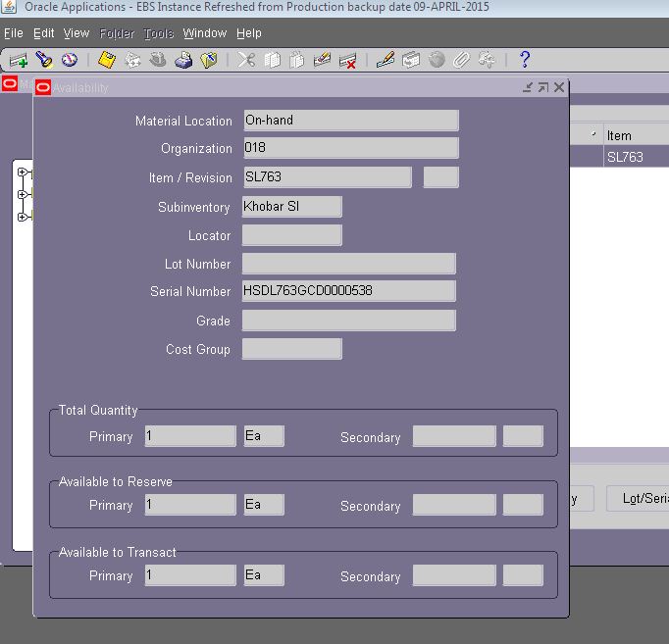Open the Edit menu
669x644 pixels.
43,33
